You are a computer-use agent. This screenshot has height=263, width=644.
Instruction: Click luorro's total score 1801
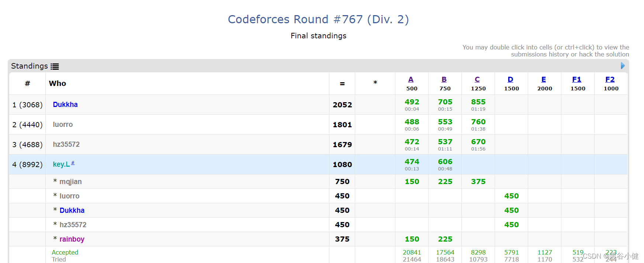point(342,125)
